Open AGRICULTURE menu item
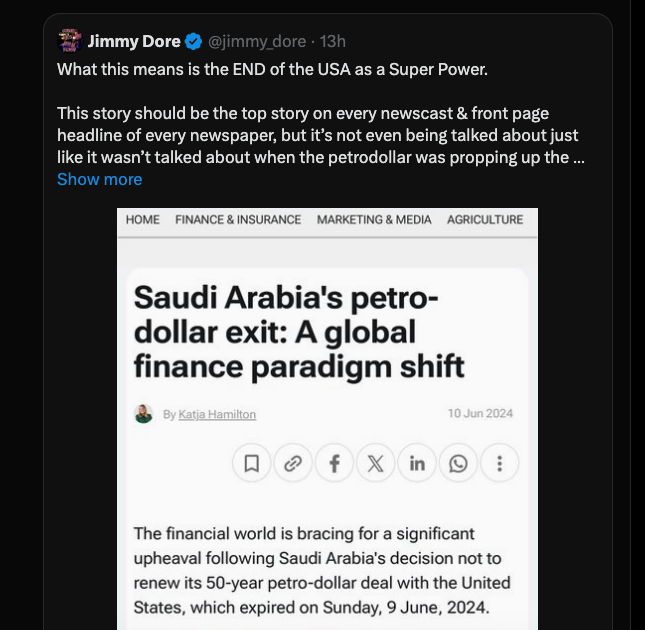This screenshot has height=630, width=645. (x=485, y=220)
